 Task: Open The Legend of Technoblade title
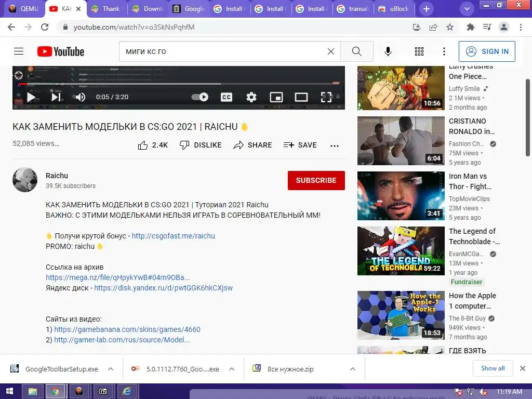[474, 236]
